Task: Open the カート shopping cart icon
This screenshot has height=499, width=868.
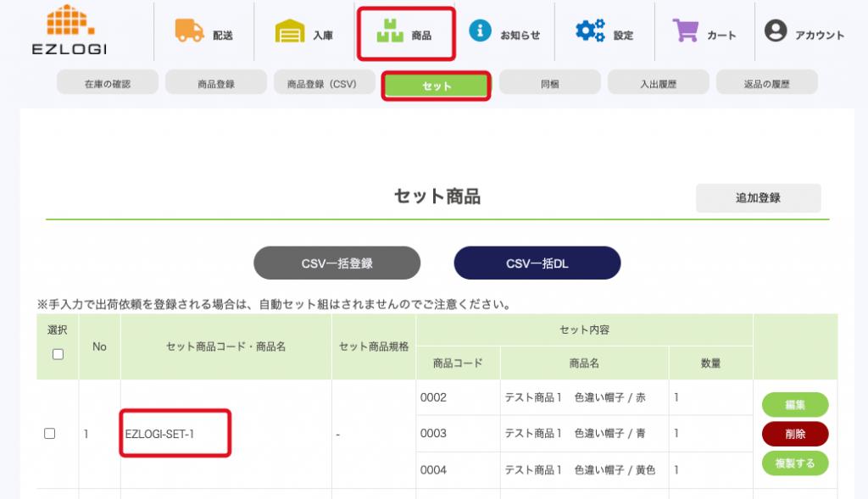Action: [x=685, y=32]
